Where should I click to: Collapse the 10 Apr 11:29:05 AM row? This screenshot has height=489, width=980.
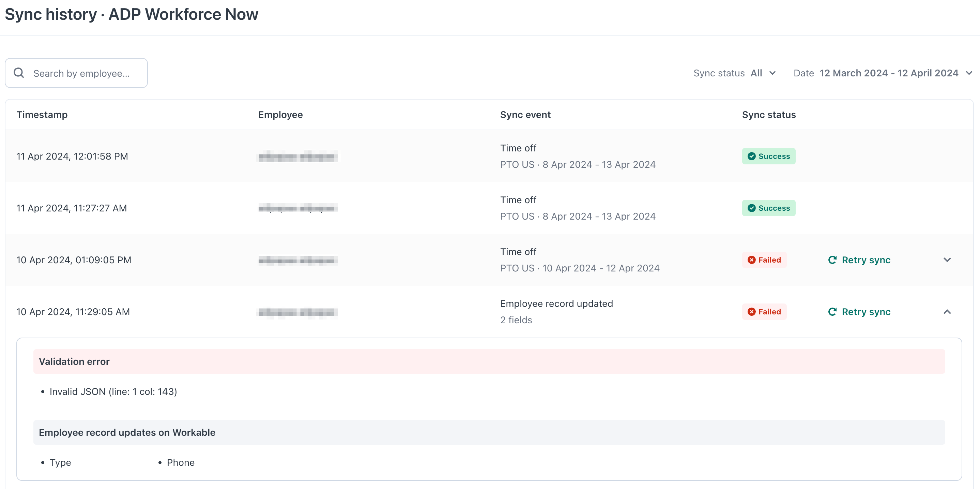pyautogui.click(x=947, y=312)
